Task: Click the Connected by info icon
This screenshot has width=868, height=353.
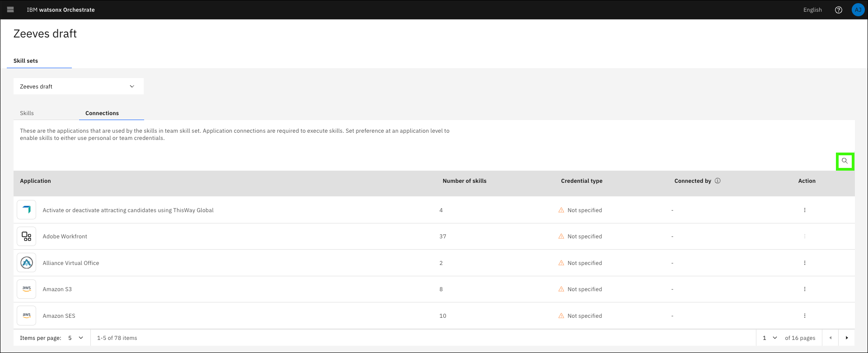Action: (x=718, y=181)
